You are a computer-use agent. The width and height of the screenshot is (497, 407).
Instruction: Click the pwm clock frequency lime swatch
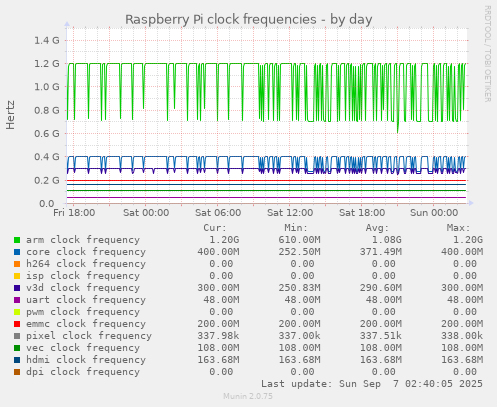coord(17,312)
